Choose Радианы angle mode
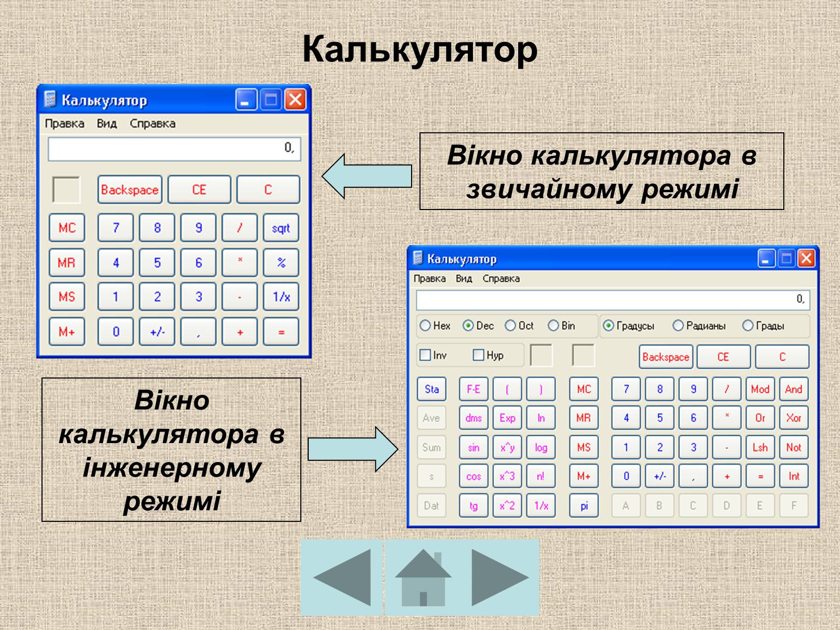This screenshot has height=630, width=840. [699, 326]
